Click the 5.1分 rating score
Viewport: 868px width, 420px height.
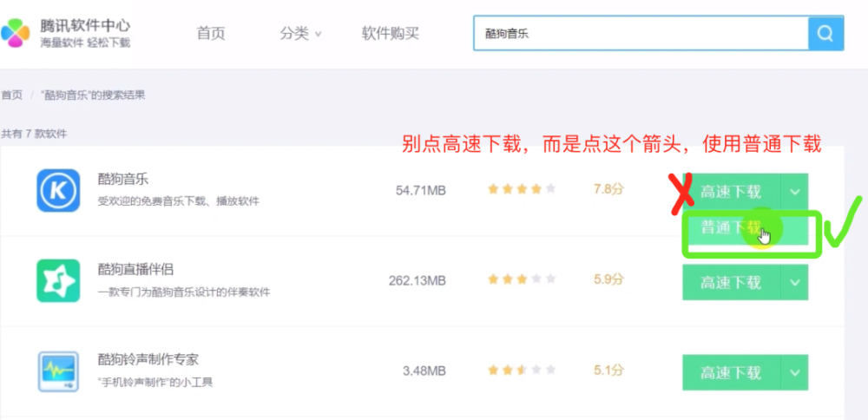pyautogui.click(x=608, y=370)
